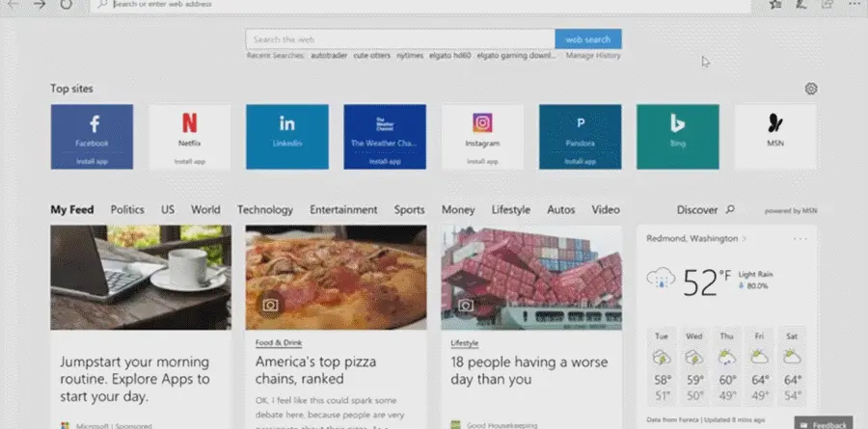The height and width of the screenshot is (429, 868).
Task: Open the Instagram top site tile
Action: tap(482, 137)
